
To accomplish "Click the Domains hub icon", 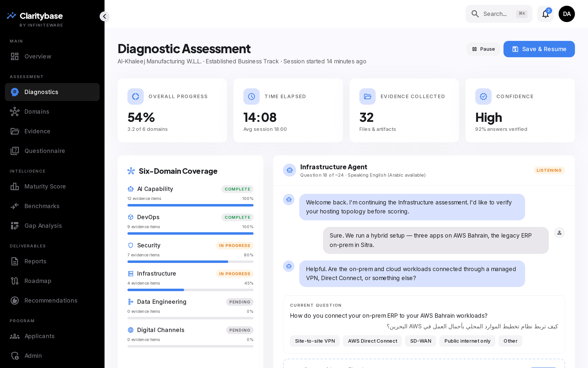I will 14,112.
